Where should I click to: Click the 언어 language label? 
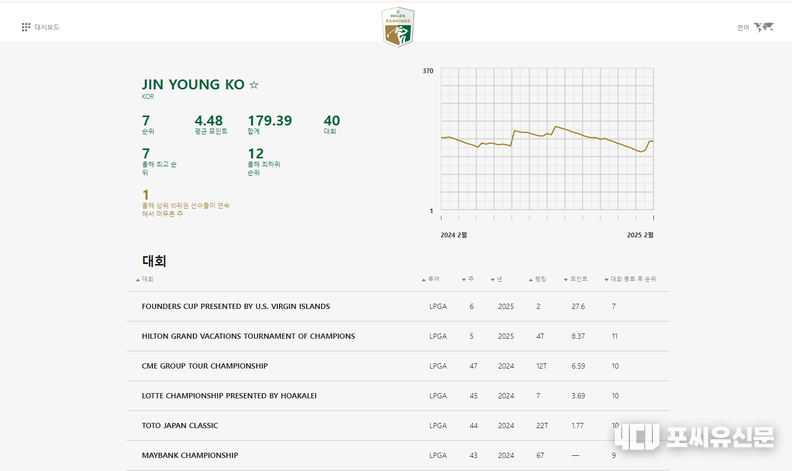pos(743,28)
